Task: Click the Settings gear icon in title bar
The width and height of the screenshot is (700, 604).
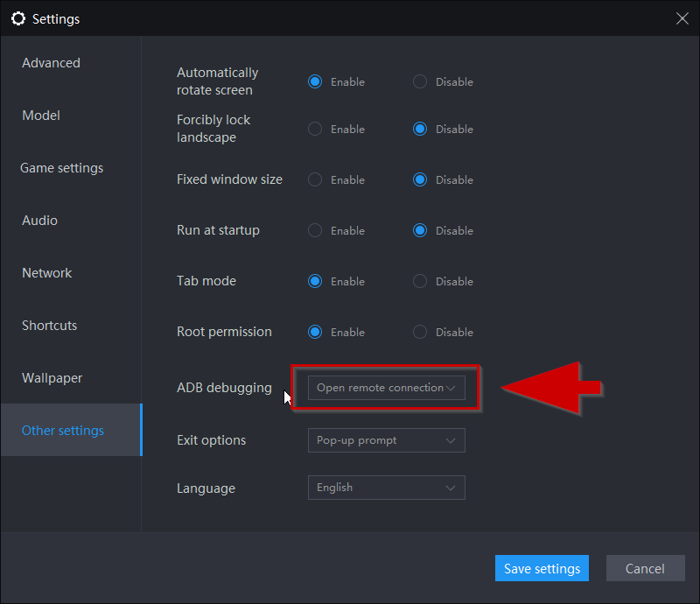Action: pyautogui.click(x=18, y=18)
